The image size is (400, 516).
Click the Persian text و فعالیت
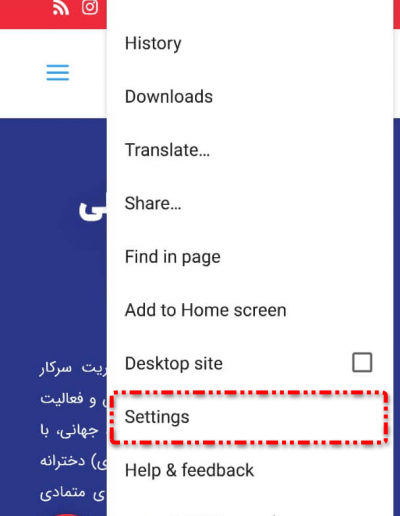click(x=68, y=399)
